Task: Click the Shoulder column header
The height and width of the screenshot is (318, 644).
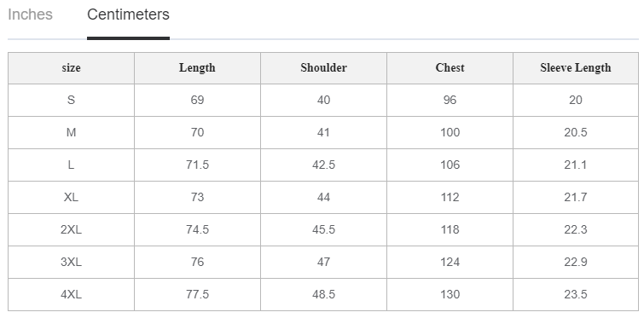Action: click(x=323, y=67)
